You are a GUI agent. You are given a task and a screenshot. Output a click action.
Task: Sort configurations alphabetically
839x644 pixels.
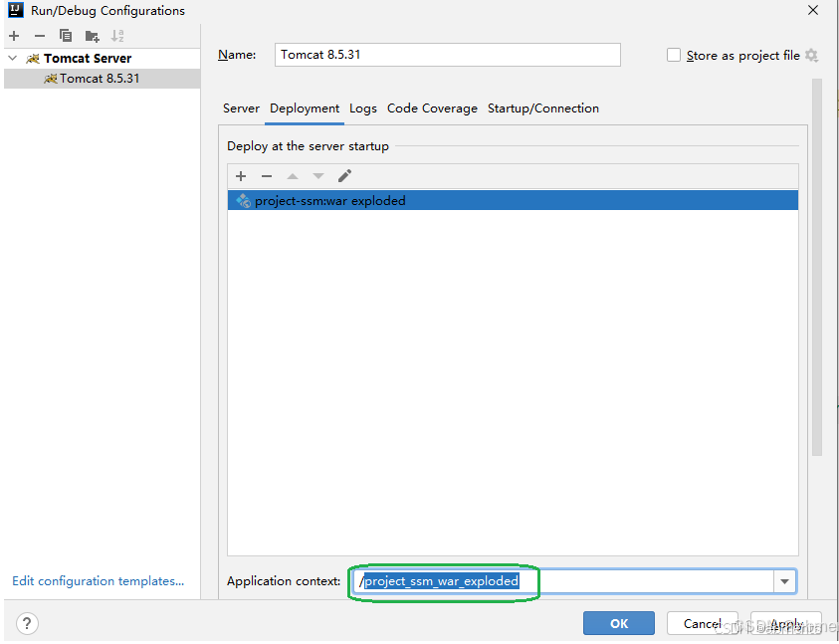(117, 36)
